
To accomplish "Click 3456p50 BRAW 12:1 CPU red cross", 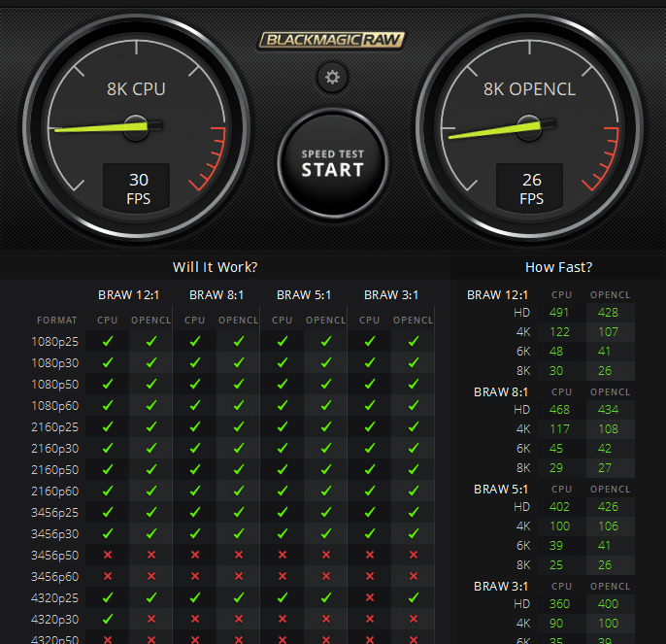I will click(108, 555).
